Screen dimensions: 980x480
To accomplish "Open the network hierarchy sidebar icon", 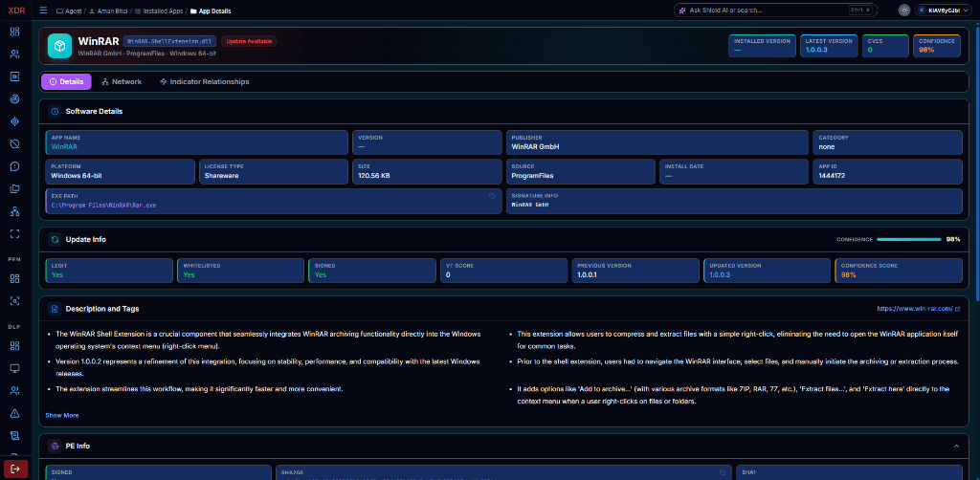I will click(15, 211).
